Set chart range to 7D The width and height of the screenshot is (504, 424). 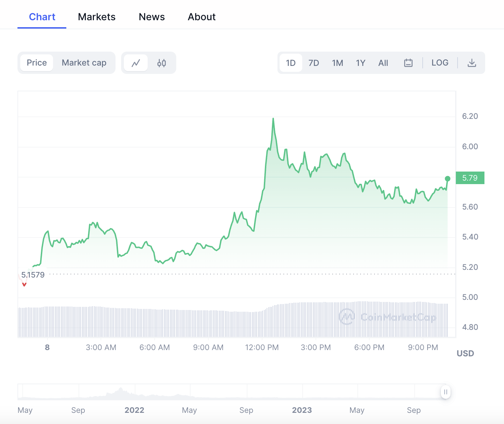(313, 63)
